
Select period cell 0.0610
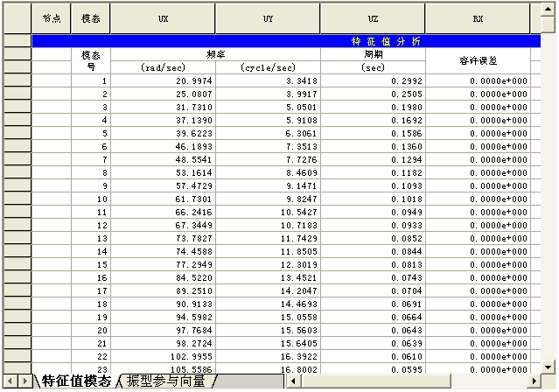(x=373, y=357)
